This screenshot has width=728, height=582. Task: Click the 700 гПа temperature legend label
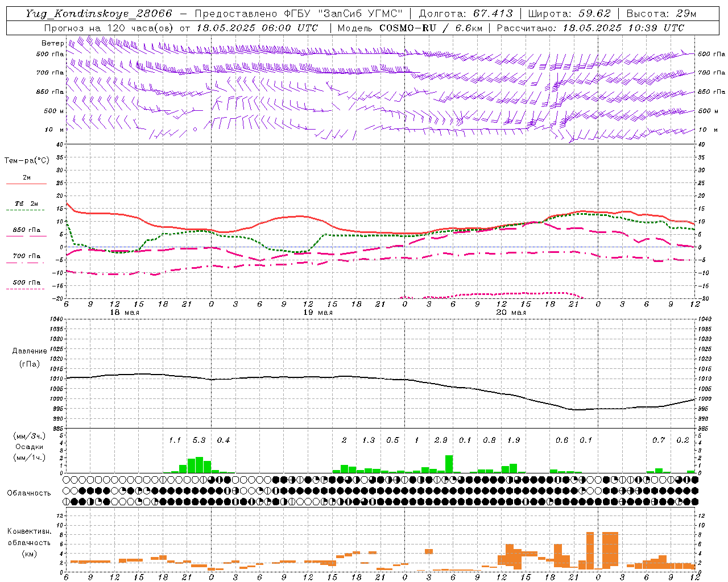(x=27, y=256)
